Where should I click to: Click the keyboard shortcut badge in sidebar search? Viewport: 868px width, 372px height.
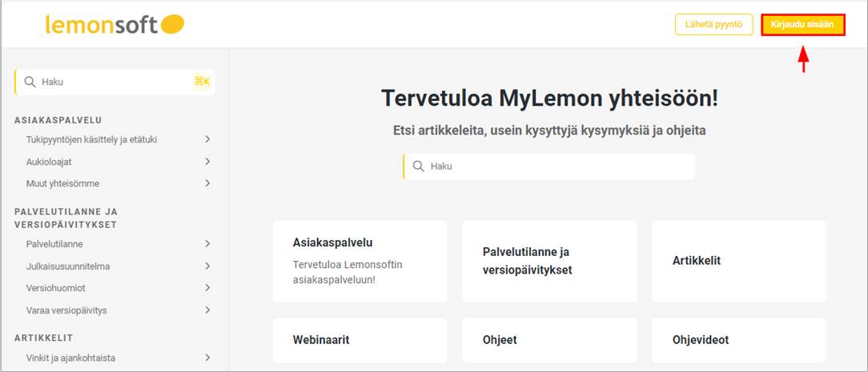(201, 82)
